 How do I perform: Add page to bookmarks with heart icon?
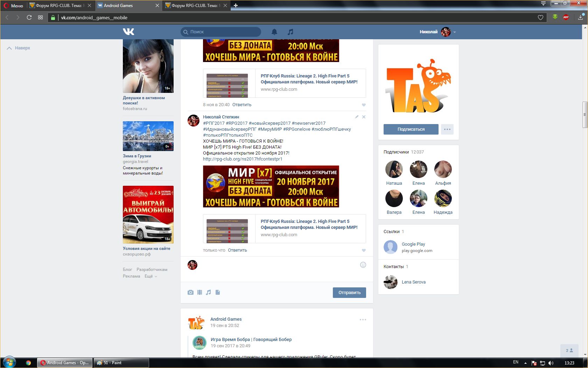click(540, 18)
